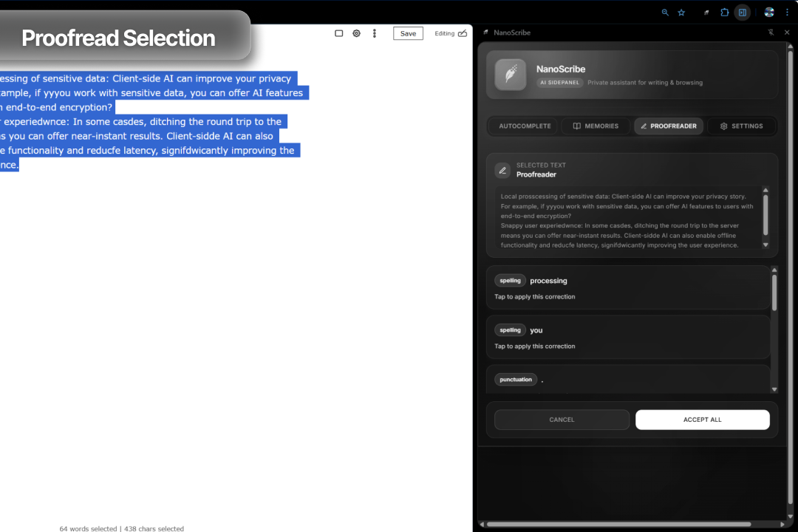Click the corrections list scroll up arrow

tap(774, 270)
